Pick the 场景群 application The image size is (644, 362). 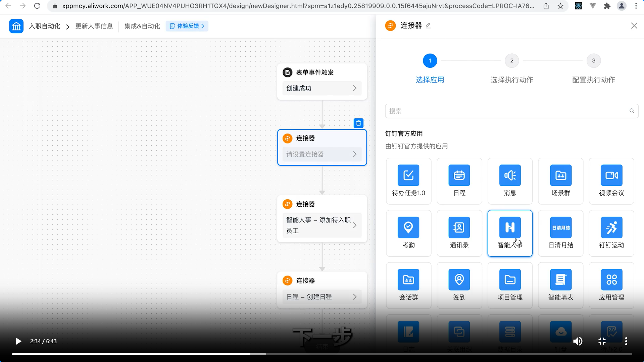point(561,181)
